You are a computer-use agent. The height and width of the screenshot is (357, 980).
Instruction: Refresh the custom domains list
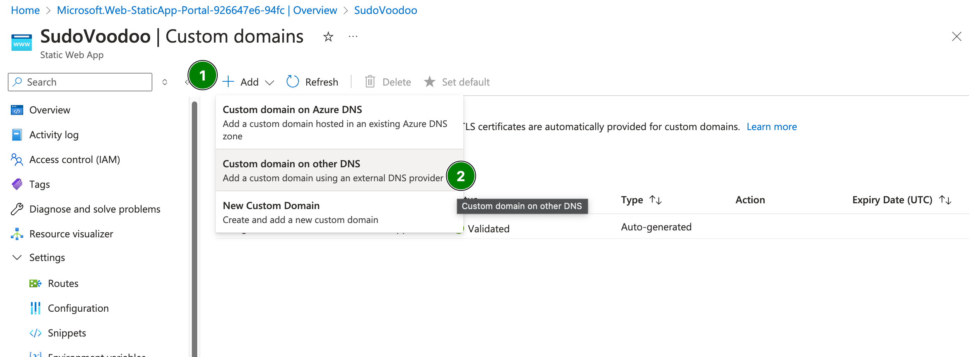(x=312, y=82)
